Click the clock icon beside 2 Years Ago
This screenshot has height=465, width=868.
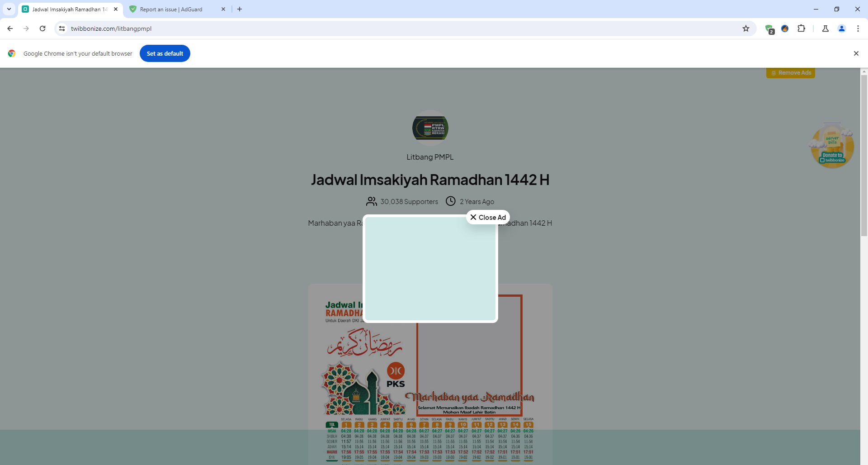(451, 201)
